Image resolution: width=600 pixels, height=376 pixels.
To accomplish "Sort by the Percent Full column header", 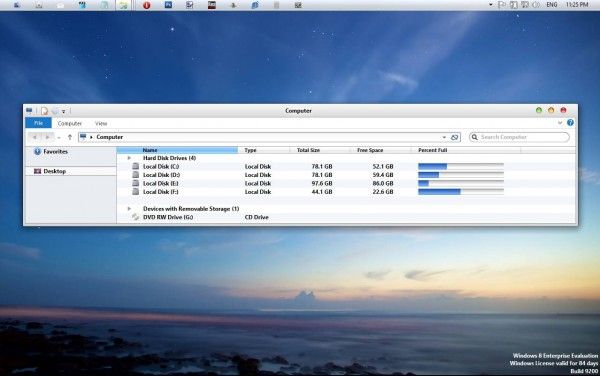I will click(x=466, y=150).
